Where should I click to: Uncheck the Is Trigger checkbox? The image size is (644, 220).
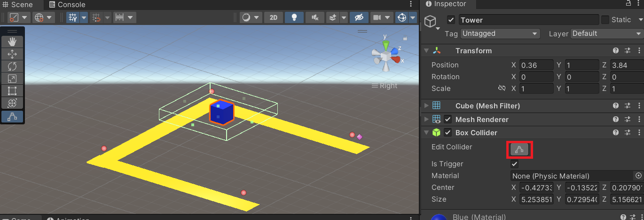(x=514, y=164)
